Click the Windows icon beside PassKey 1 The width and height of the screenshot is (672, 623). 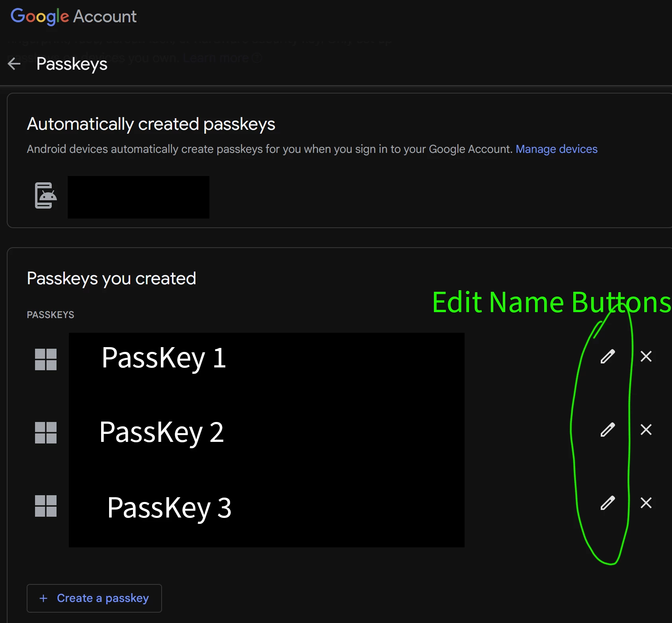coord(46,359)
